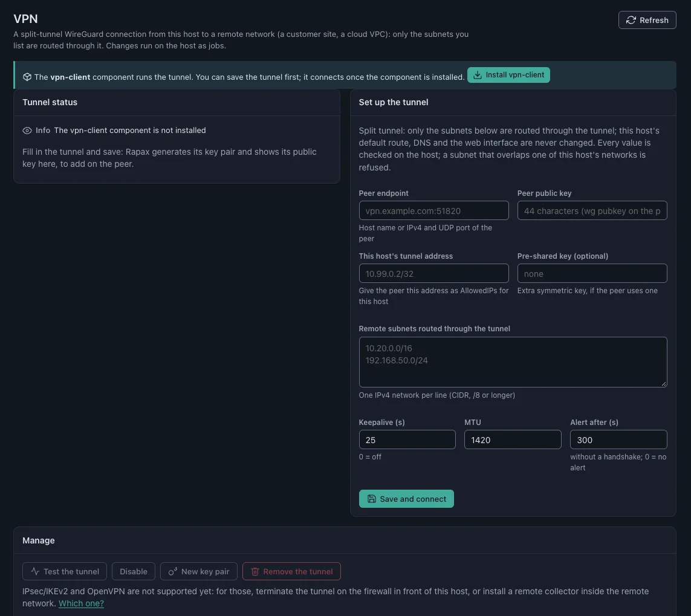Click the 'Tunnel status' heading
This screenshot has width=691, height=616.
point(50,102)
